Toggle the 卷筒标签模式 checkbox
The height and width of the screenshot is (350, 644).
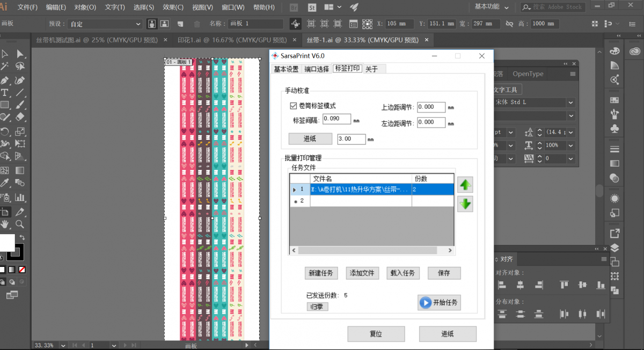[294, 106]
